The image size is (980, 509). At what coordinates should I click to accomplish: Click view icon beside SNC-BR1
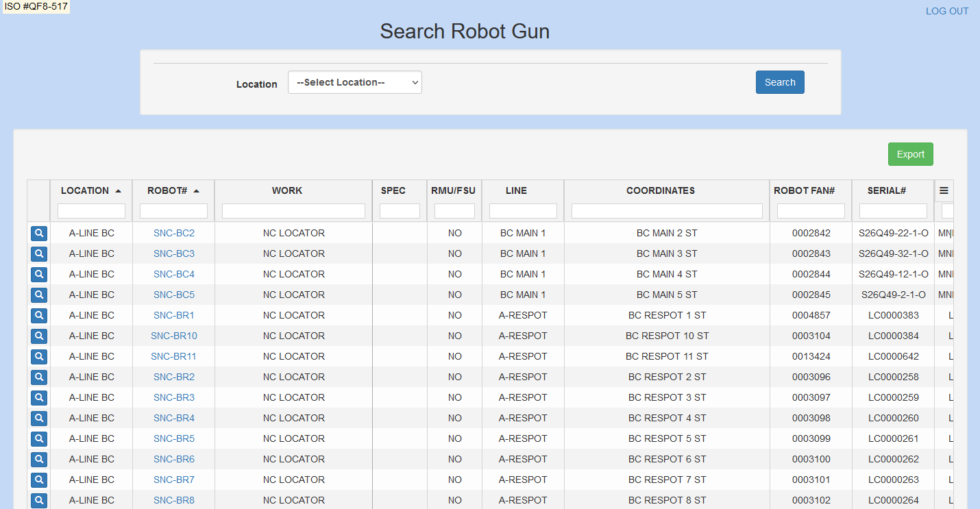point(39,316)
